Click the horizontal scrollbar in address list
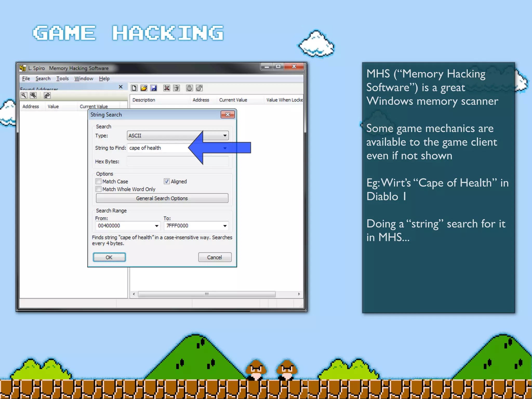The width and height of the screenshot is (532, 399). 207,294
